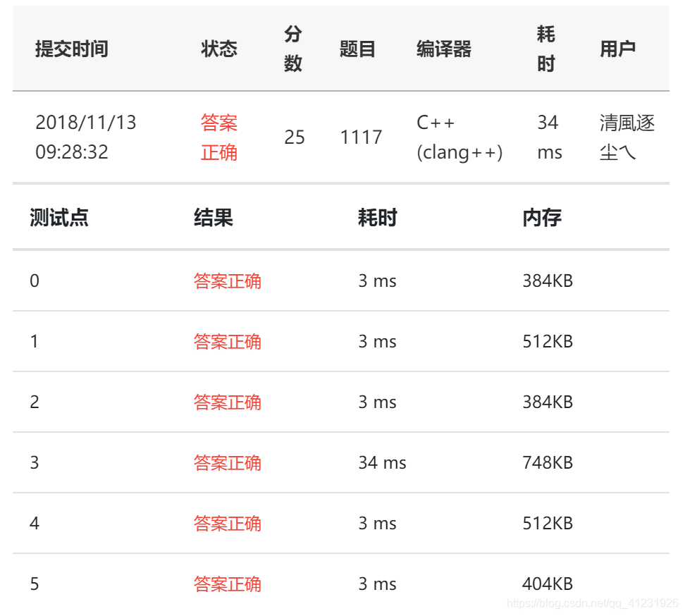Select time 3 ms for test point 2
Viewport: 685px width, 616px height.
pos(378,402)
